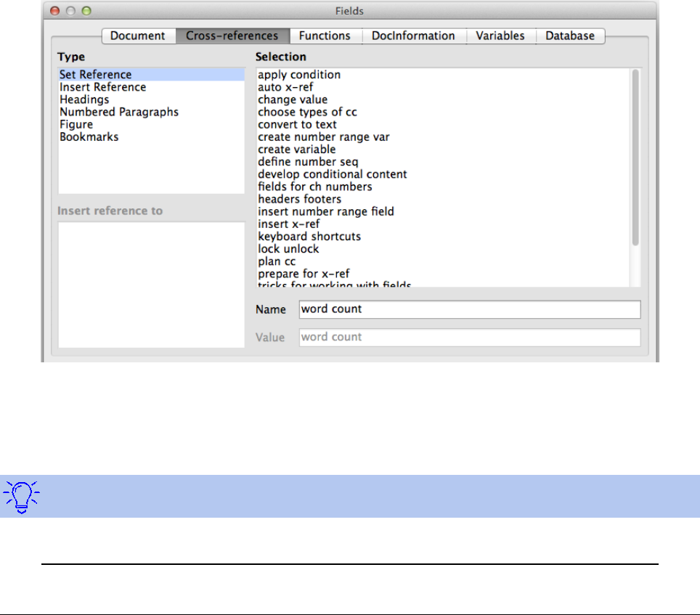Image resolution: width=700 pixels, height=615 pixels.
Task: Pick 'headers footers' entry
Action: 442,199
